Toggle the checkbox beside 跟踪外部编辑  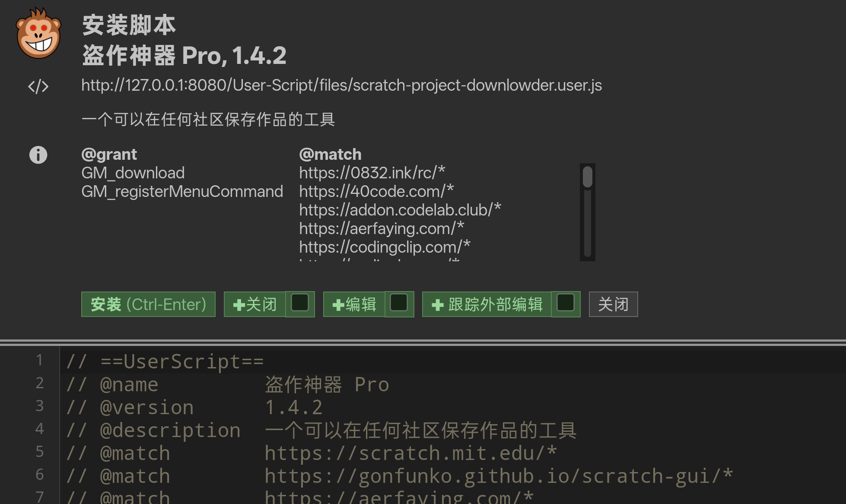click(x=566, y=303)
